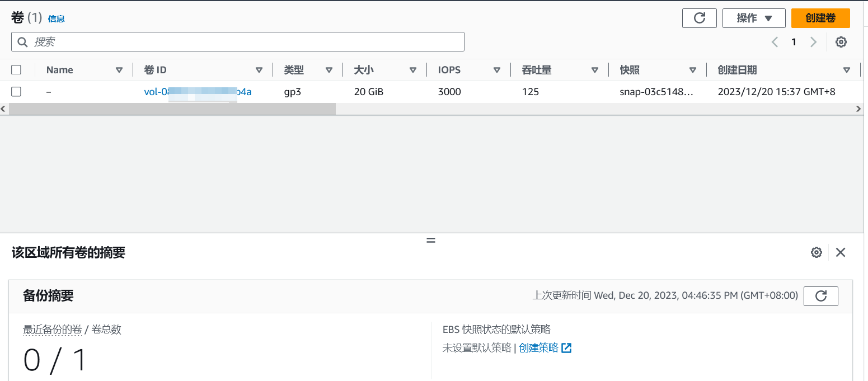Click the 0 / 1 backup count
868x381 pixels.
click(x=55, y=360)
